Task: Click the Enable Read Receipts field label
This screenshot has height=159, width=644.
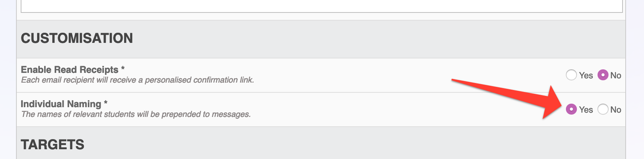Action: pyautogui.click(x=69, y=70)
